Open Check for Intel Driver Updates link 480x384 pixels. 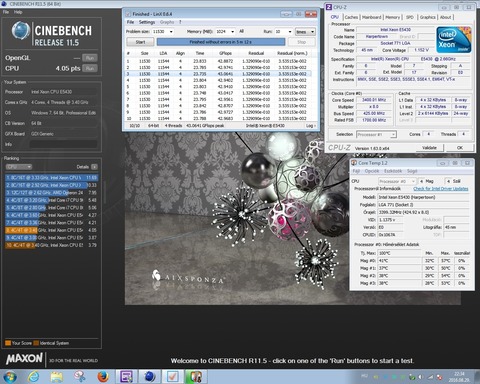[441, 189]
